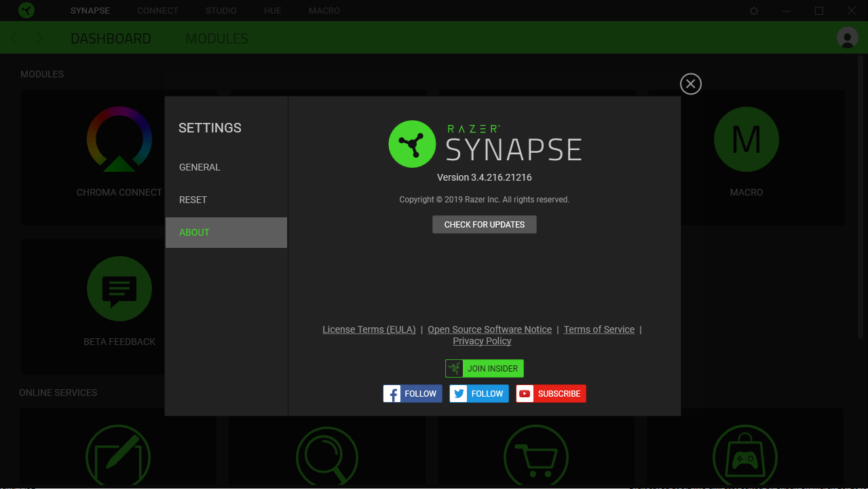Open Privacy Policy link
The image size is (868, 489).
(x=483, y=341)
